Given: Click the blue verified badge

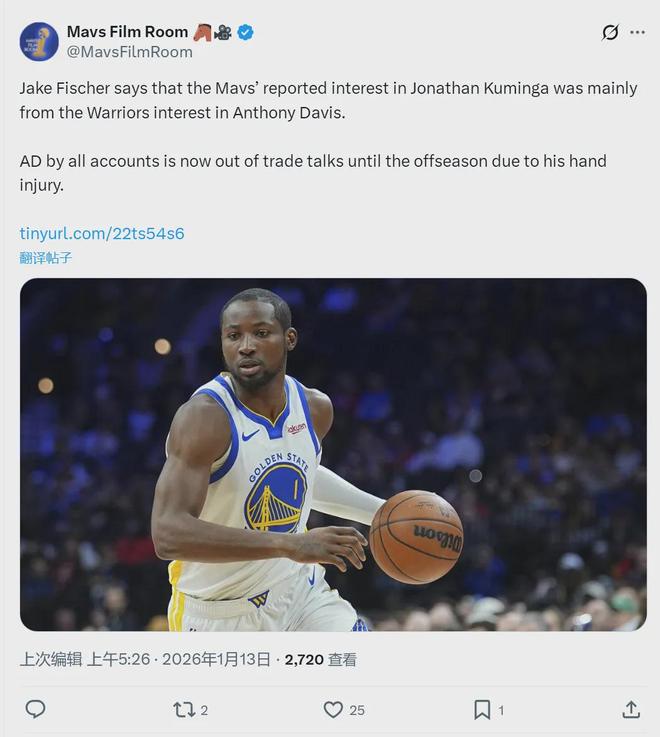Looking at the screenshot, I should (245, 32).
